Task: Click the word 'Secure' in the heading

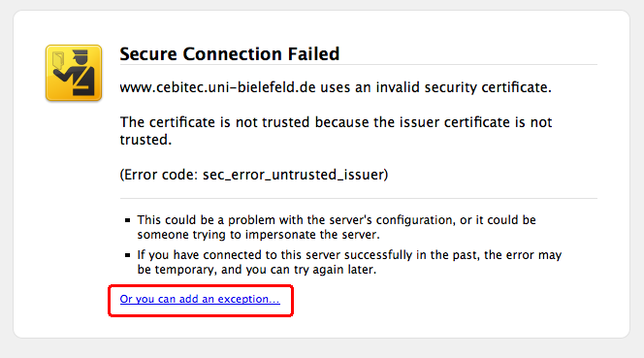Action: tap(148, 53)
